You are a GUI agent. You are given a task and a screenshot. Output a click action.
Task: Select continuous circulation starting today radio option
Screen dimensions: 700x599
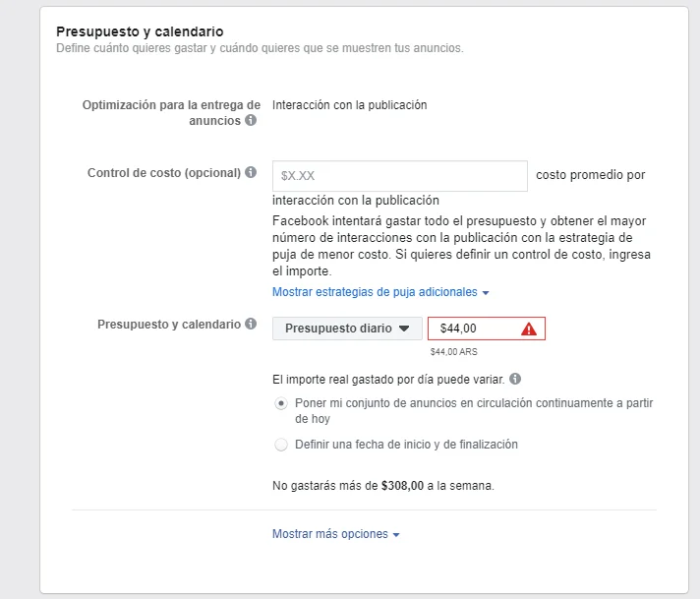282,403
